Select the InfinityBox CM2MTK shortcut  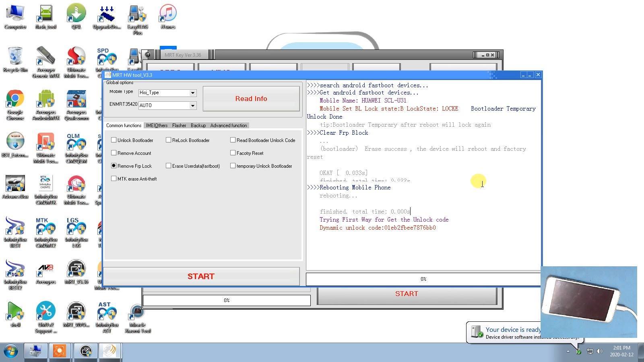(x=45, y=190)
